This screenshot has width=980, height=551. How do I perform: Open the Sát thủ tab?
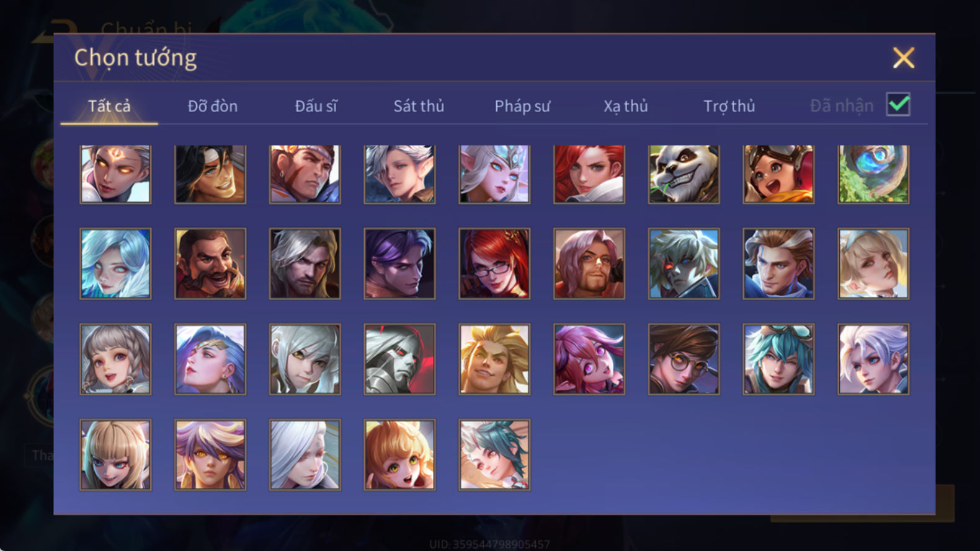(419, 106)
